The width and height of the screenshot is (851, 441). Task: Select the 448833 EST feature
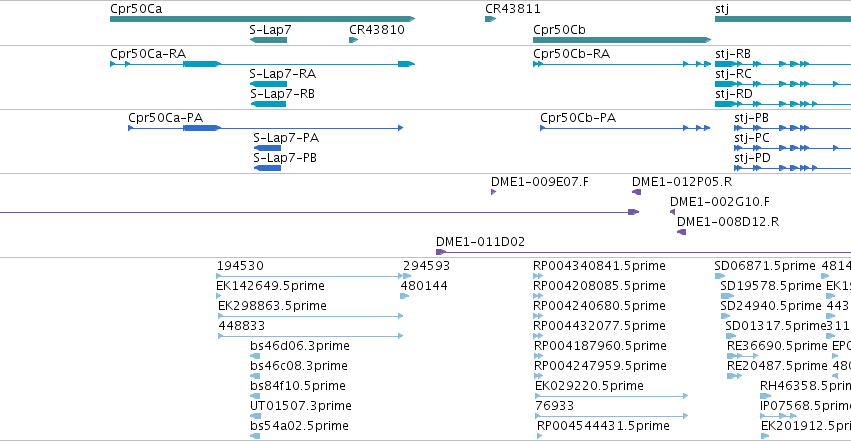click(x=310, y=336)
